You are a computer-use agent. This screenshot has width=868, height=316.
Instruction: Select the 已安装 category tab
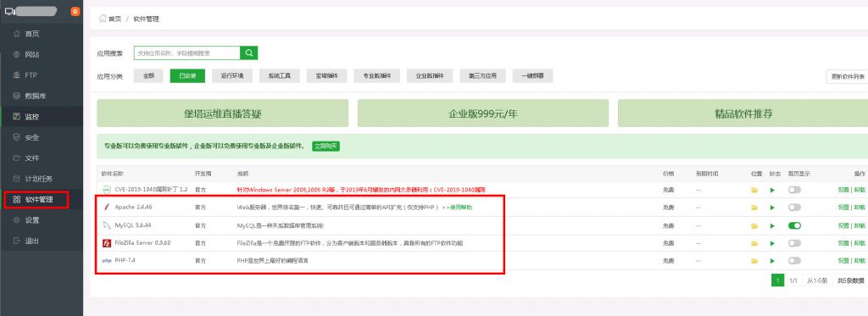(187, 76)
